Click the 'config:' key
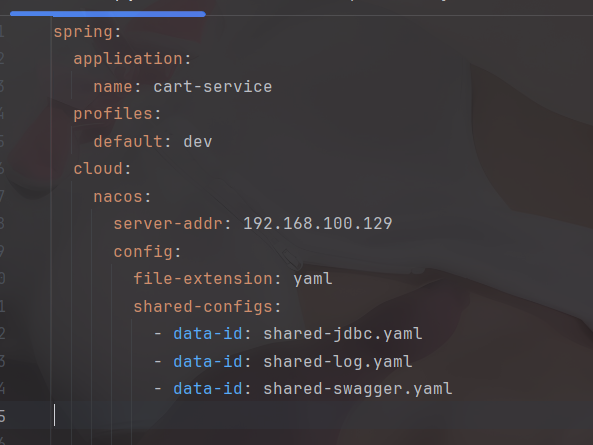The width and height of the screenshot is (593, 445). pos(147,252)
